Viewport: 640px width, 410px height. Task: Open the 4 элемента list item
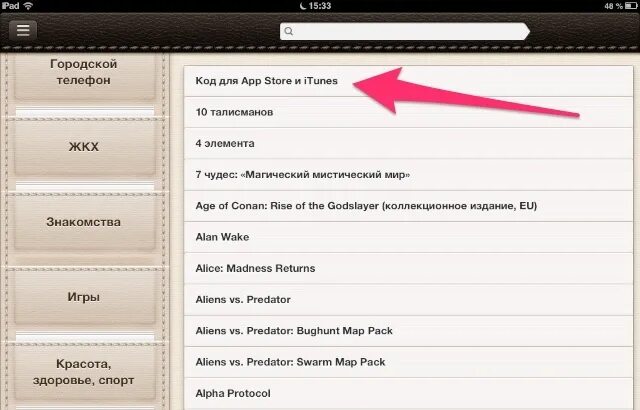pos(408,144)
